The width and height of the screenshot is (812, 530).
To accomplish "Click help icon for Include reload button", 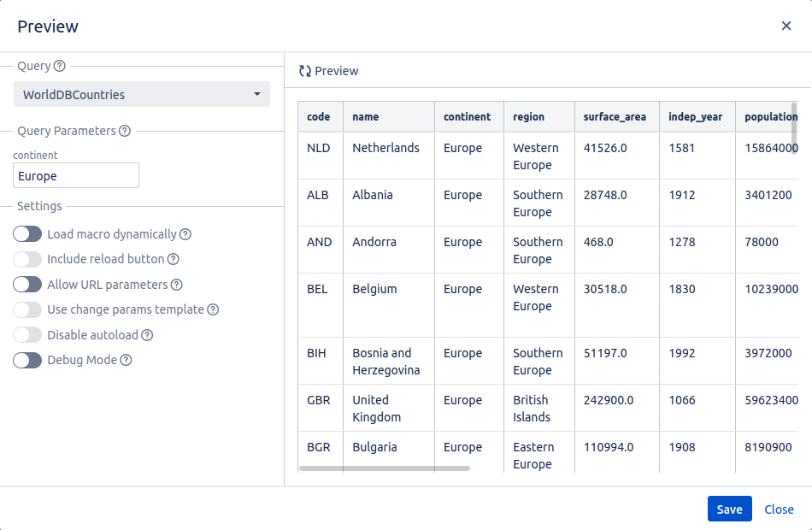I will pos(174,259).
